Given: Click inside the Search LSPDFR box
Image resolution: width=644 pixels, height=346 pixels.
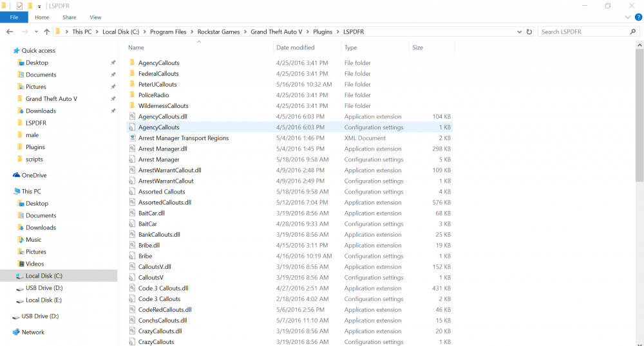Looking at the screenshot, I should (583, 32).
